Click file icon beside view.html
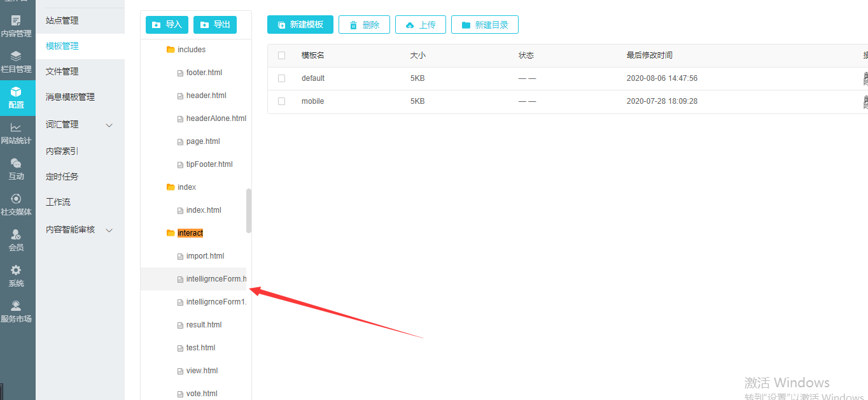Image resolution: width=868 pixels, height=400 pixels. point(180,371)
